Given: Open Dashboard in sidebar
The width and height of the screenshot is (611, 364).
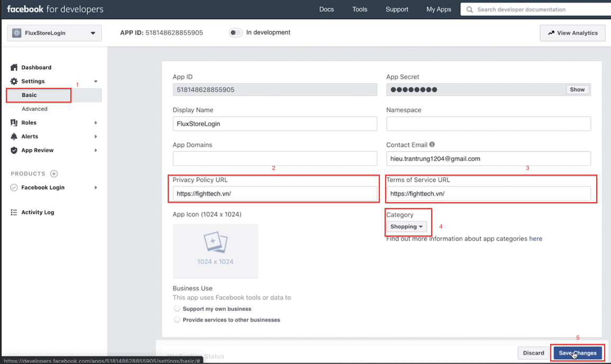Looking at the screenshot, I should (37, 67).
